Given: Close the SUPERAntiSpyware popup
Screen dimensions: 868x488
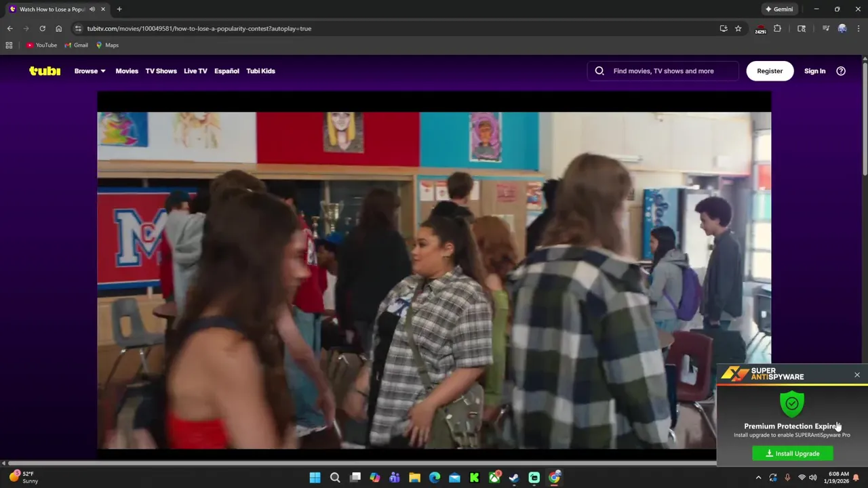Looking at the screenshot, I should coord(857,375).
